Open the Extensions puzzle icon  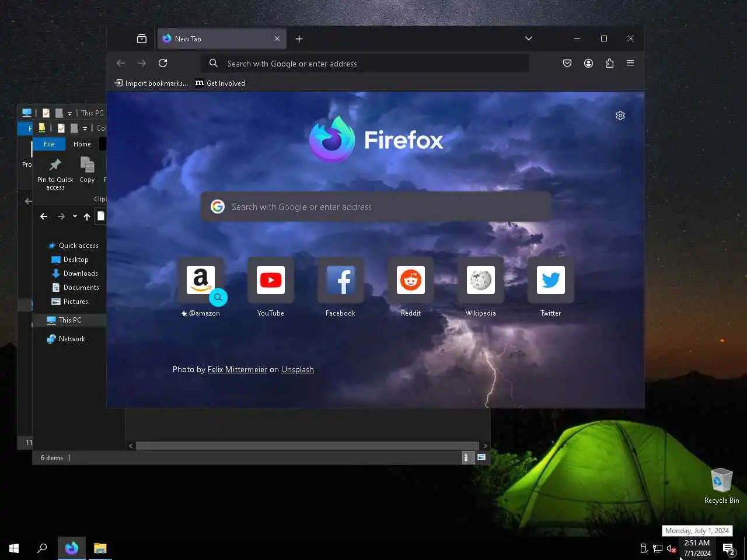(x=609, y=63)
